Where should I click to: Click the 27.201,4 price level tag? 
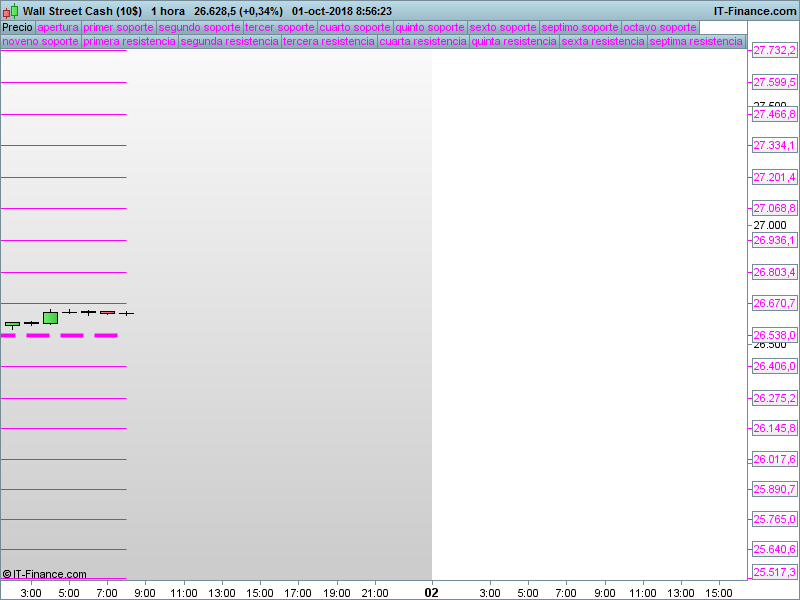[774, 177]
